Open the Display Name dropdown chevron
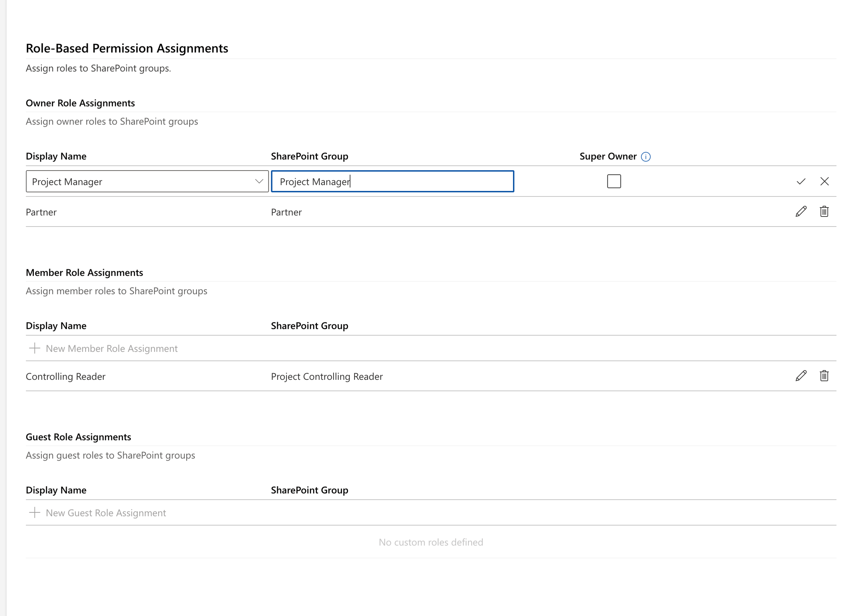Screen dimensions: 852x616 (x=259, y=182)
